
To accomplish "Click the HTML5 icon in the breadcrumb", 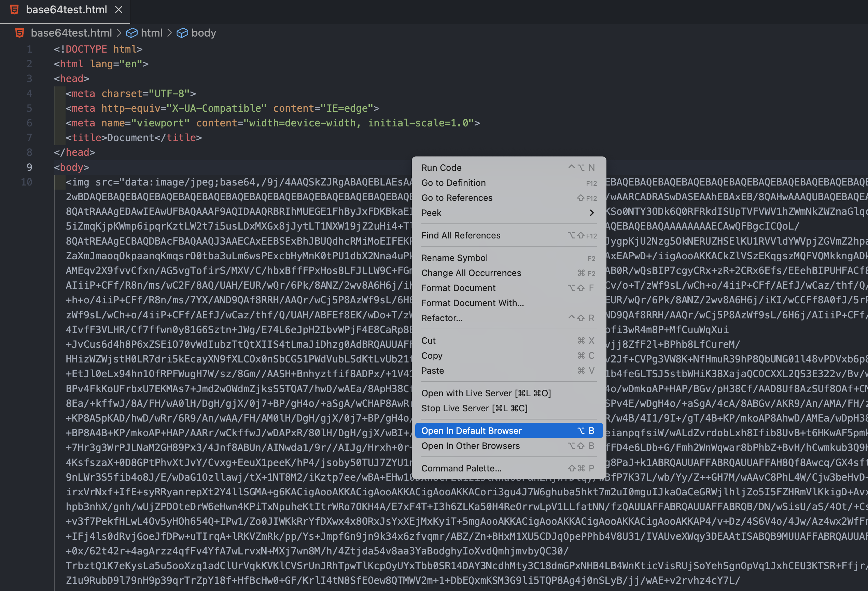I will point(19,33).
